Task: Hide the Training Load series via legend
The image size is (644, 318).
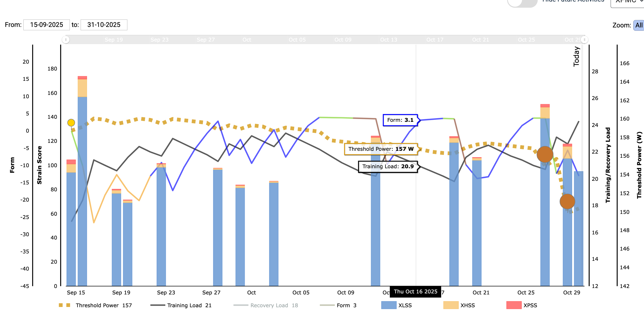Action: [x=184, y=305]
